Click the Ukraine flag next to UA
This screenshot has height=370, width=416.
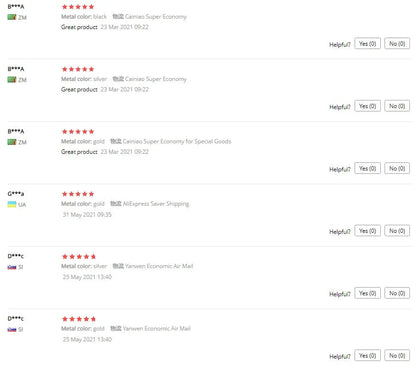click(x=12, y=204)
